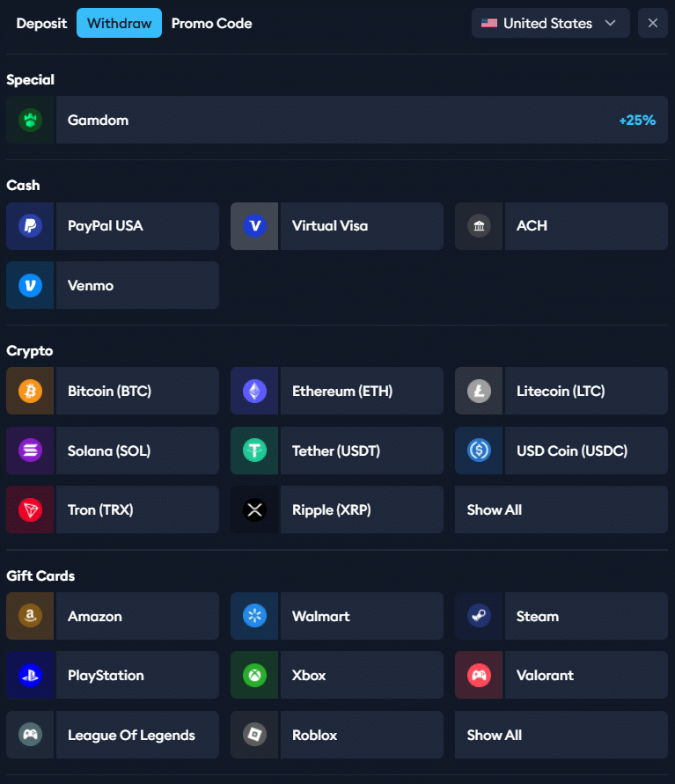Select the Gamdom green mascot icon

click(30, 120)
